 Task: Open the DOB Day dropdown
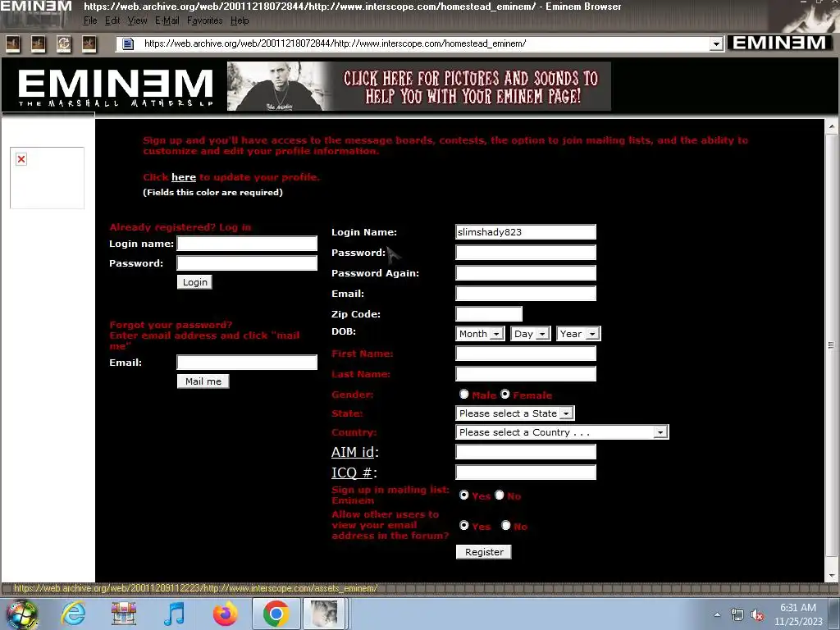click(x=531, y=334)
